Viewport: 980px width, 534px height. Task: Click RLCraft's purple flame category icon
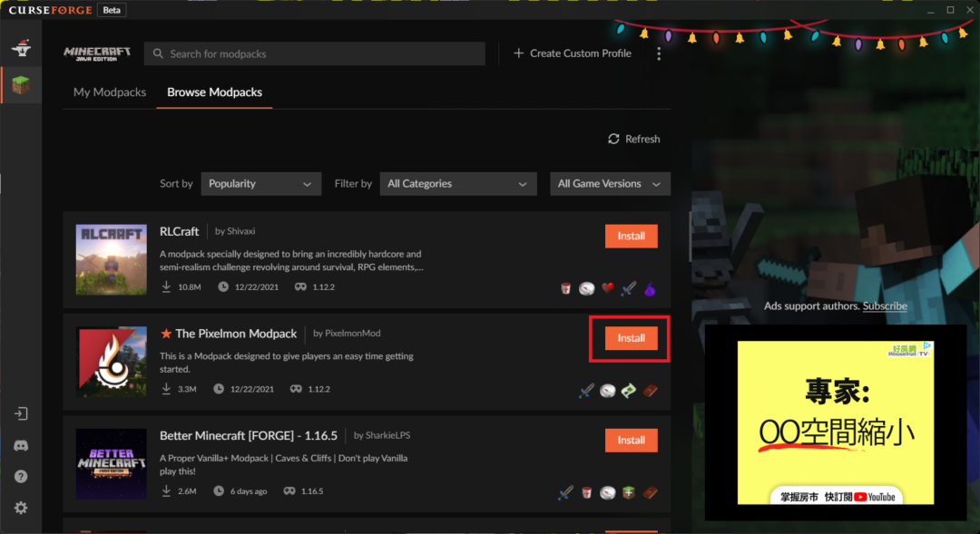[650, 288]
